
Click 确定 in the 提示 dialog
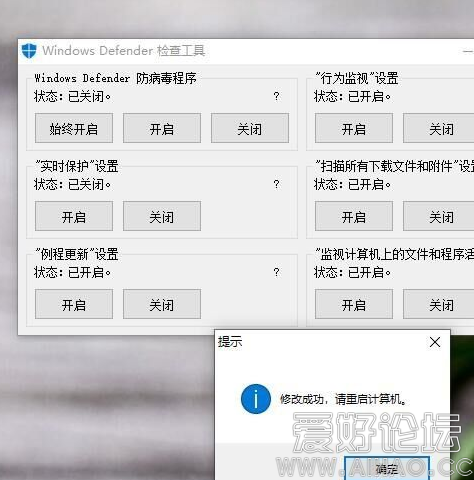click(x=387, y=468)
